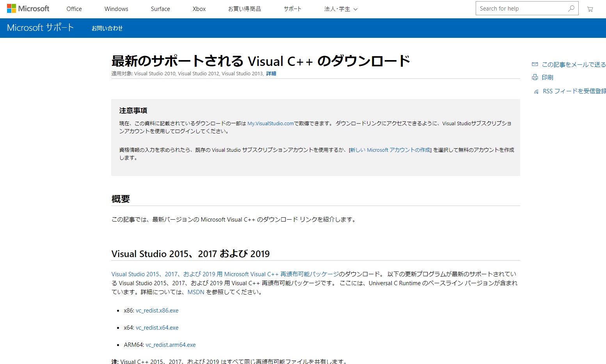
Task: Download vc_redist.x64.exe
Action: [157, 328]
